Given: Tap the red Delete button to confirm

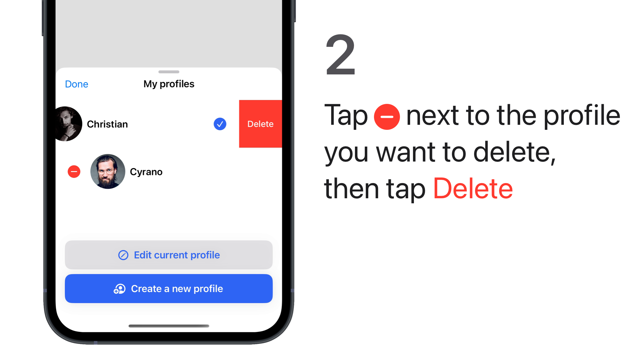Looking at the screenshot, I should click(x=260, y=124).
